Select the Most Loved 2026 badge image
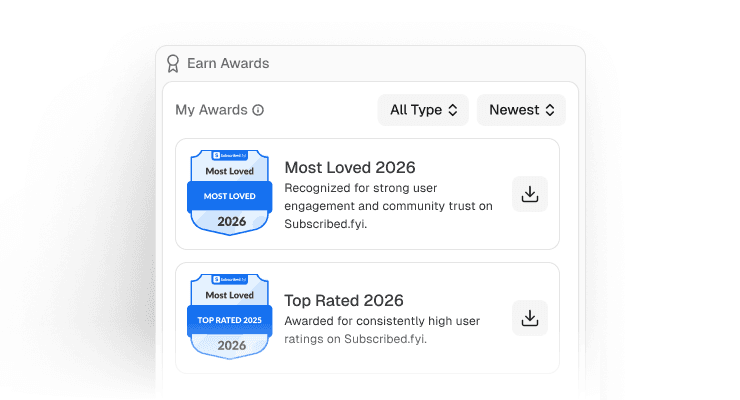Screen dimensions: 740x400 (230, 192)
